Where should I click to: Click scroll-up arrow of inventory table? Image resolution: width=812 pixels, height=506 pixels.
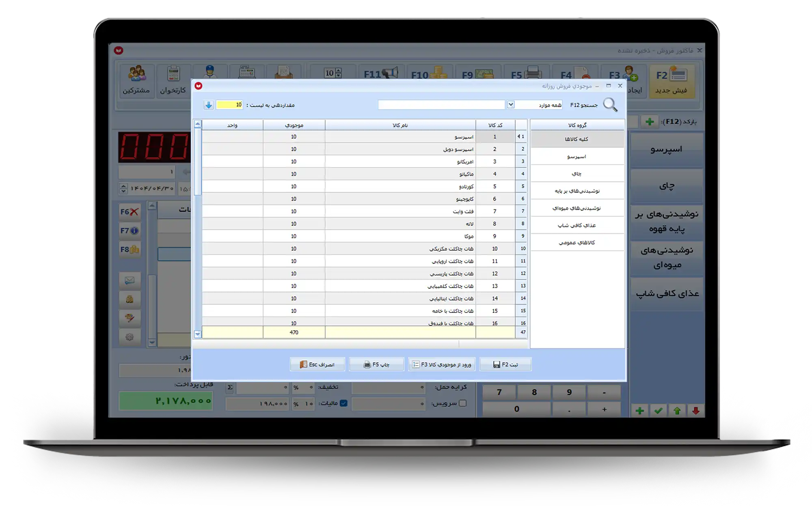pos(198,124)
